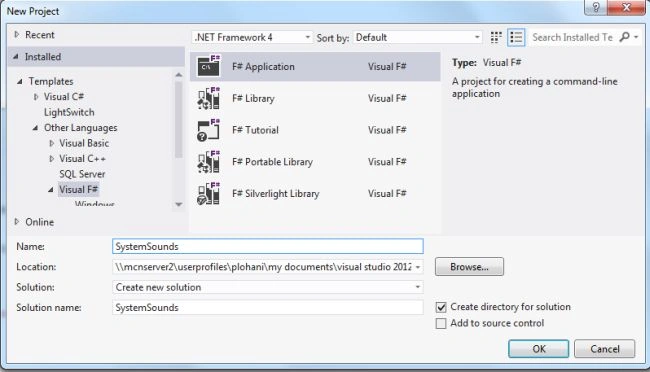Screen dimensions: 650x372
Task: Click the Name input field
Action: tap(268, 246)
